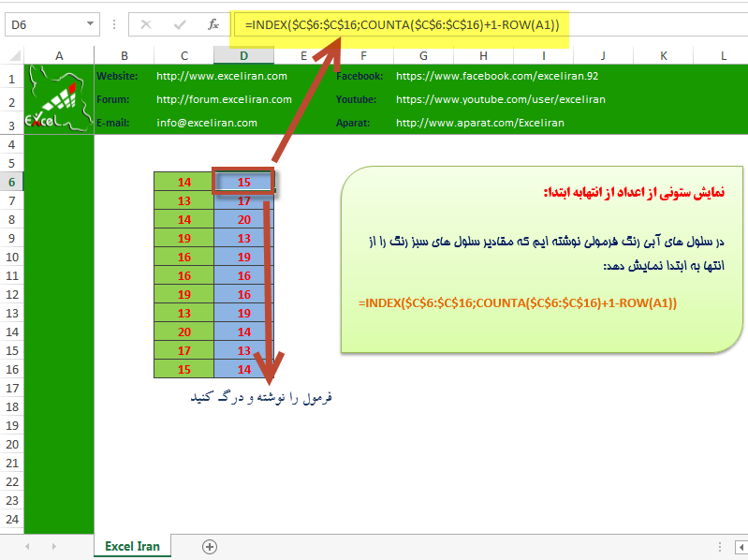
Task: Select row 24 header
Action: click(12, 519)
